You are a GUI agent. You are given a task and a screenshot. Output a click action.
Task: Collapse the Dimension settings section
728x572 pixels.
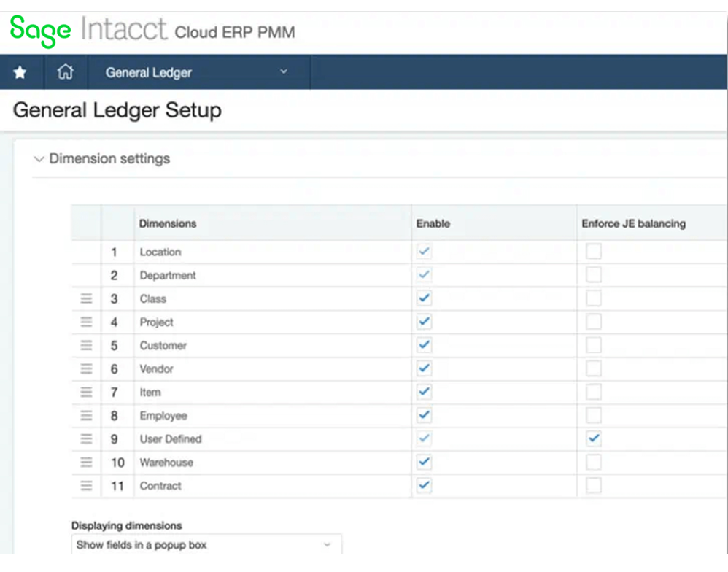coord(39,159)
